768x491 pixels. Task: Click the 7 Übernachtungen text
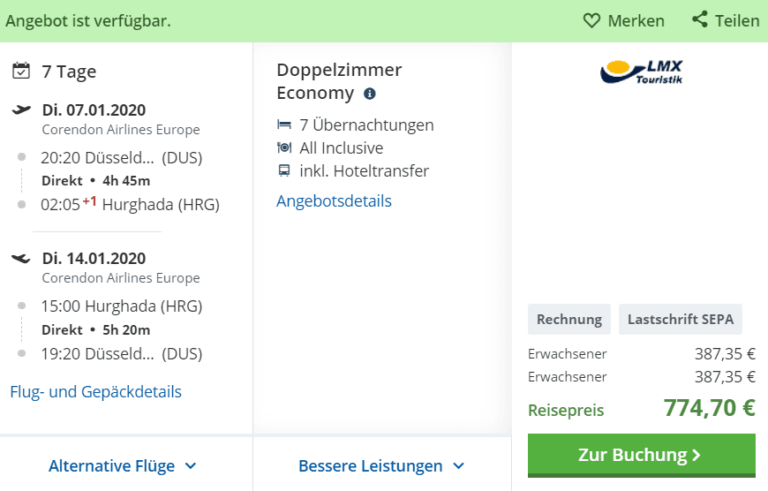(x=367, y=125)
